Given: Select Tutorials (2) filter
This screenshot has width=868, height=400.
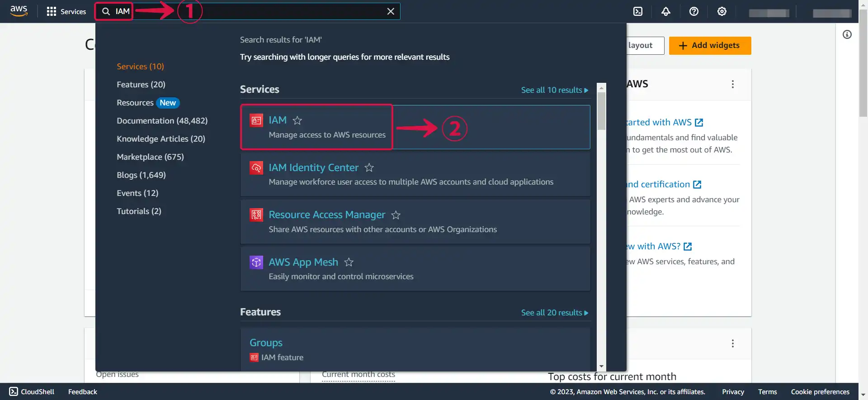Looking at the screenshot, I should (139, 211).
